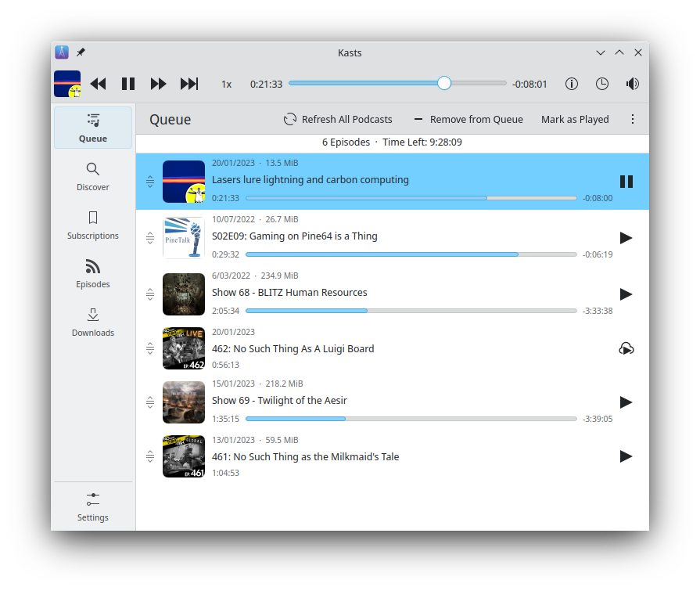The height and width of the screenshot is (591, 700).
Task: Click the Show 68 BLITZ episode thumbnail
Action: (x=184, y=294)
